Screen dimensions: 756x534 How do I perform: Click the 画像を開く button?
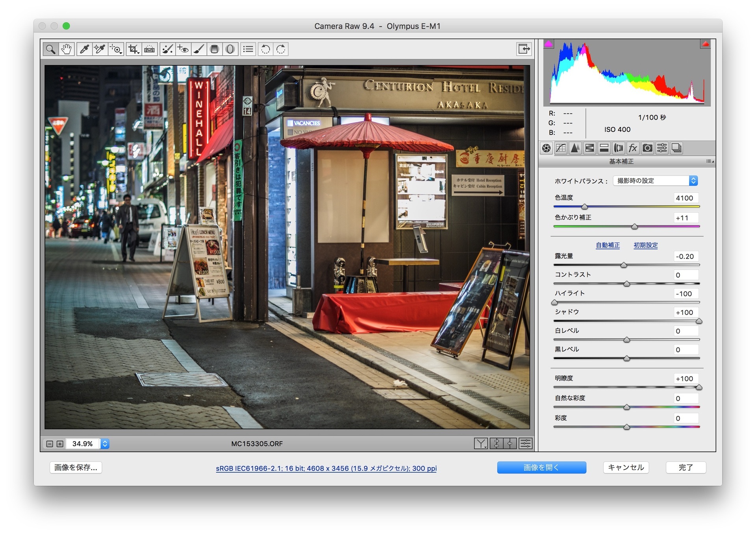[x=541, y=467]
